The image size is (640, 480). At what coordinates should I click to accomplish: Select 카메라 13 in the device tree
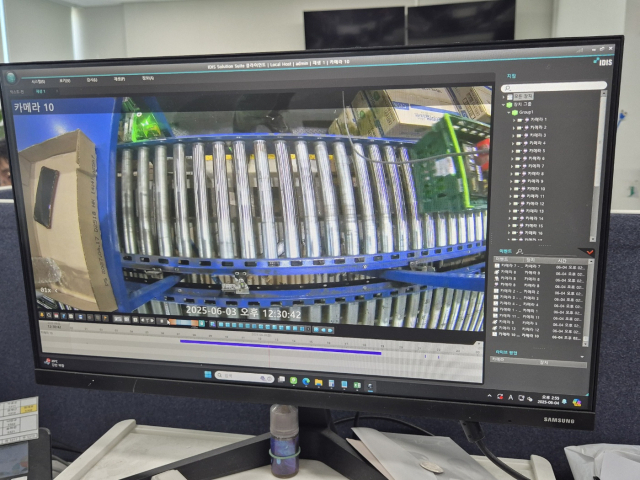[535, 211]
